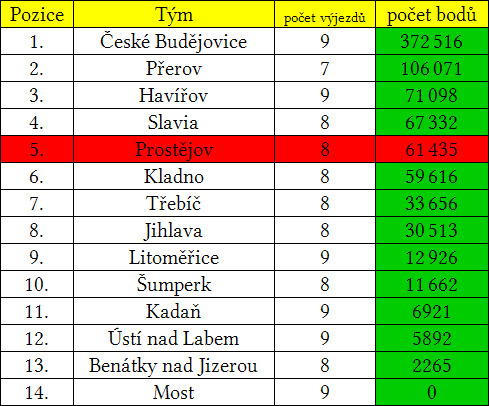Image resolution: width=489 pixels, height=406 pixels.
Task: Select the Přerov team cell
Action: (x=174, y=68)
